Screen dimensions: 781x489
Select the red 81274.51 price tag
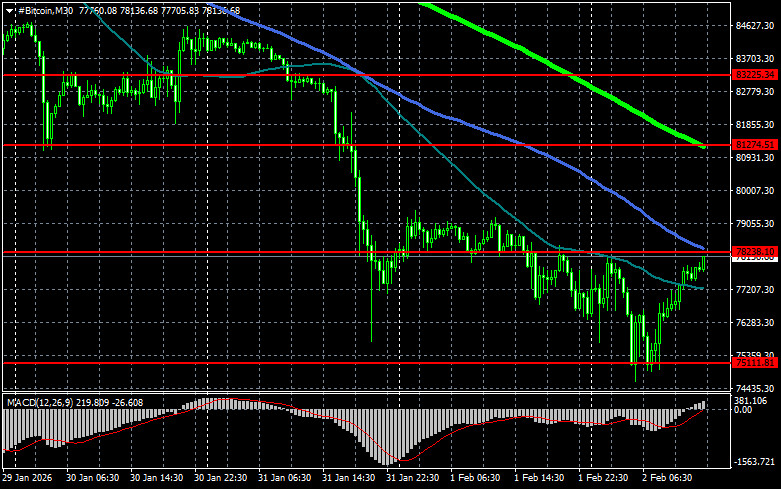coord(755,145)
